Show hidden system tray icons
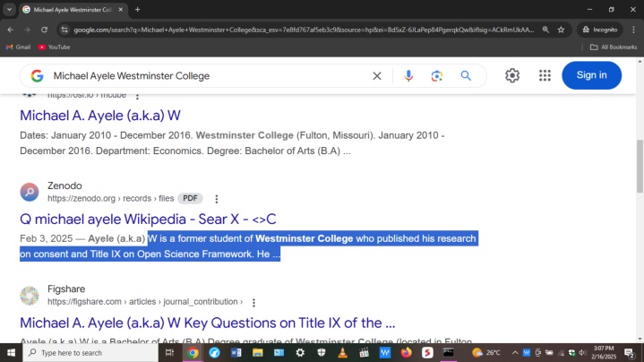The image size is (644, 362). click(x=515, y=352)
